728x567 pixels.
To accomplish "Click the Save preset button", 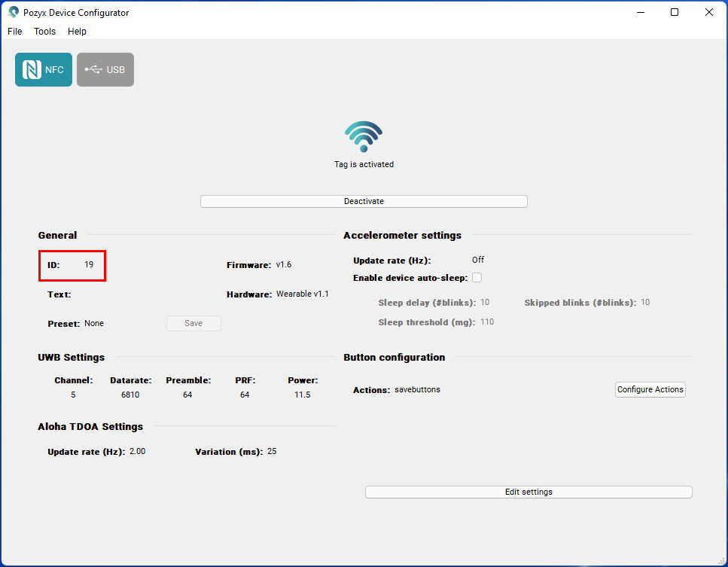I will (x=193, y=323).
